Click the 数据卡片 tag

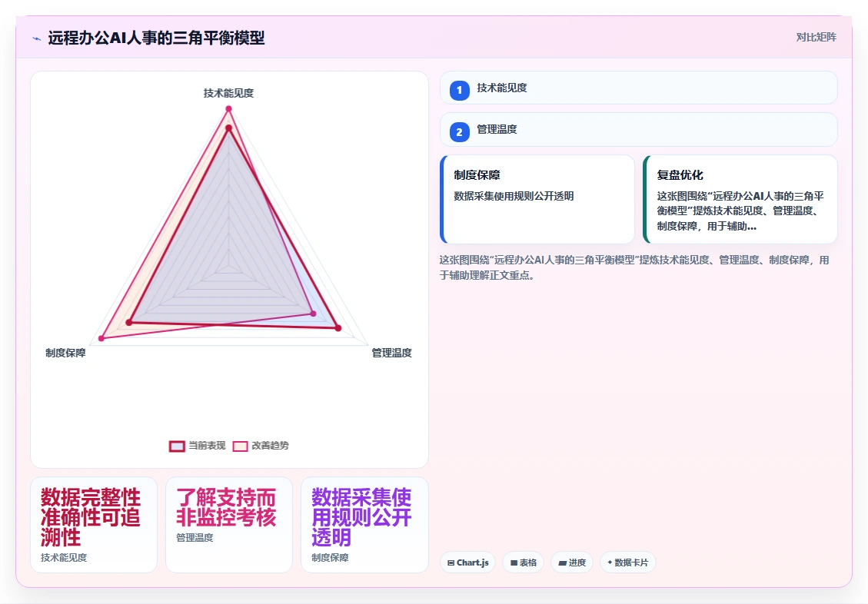[x=628, y=563]
